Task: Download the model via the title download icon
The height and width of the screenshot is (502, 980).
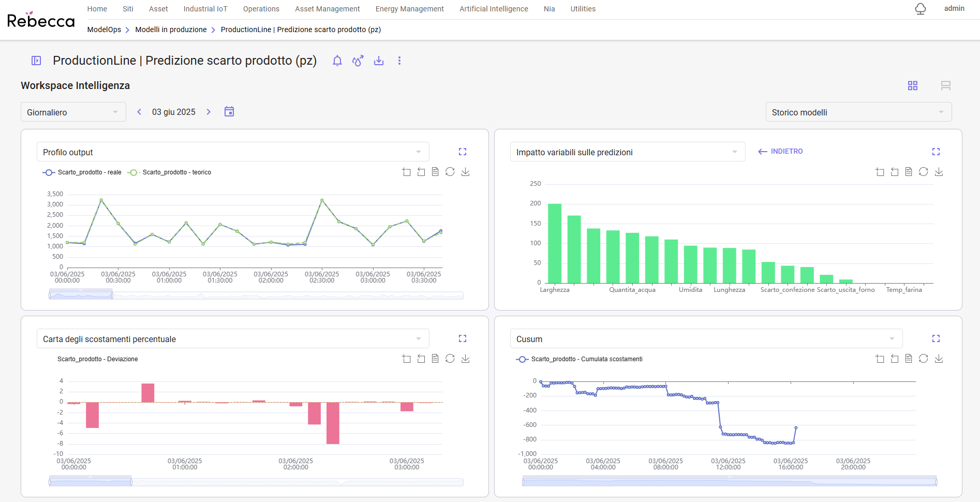Action: coord(379,61)
